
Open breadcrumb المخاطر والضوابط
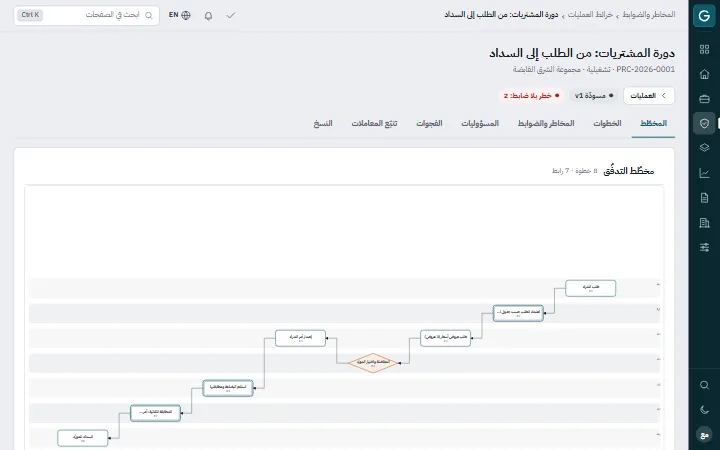[650, 15]
